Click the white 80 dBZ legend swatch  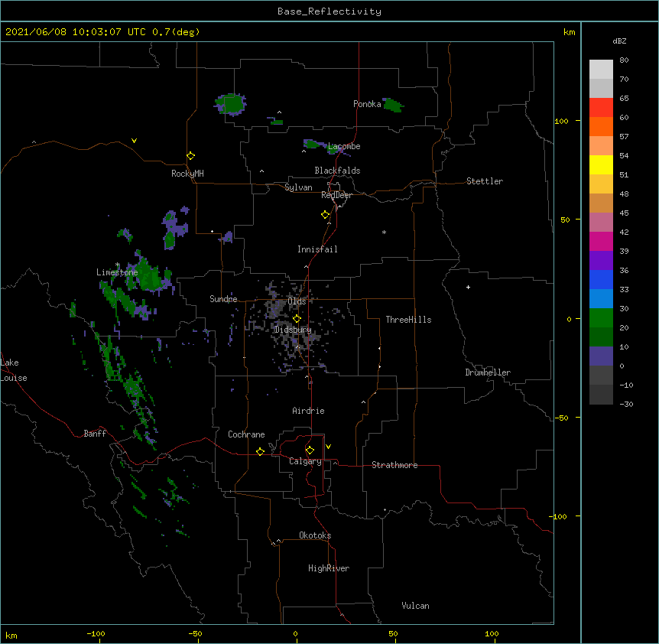coord(601,70)
